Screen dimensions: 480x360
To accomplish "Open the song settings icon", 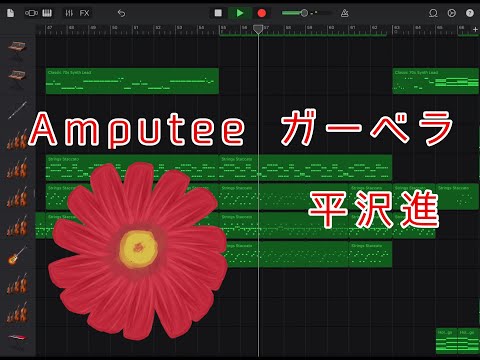I will click(x=451, y=13).
